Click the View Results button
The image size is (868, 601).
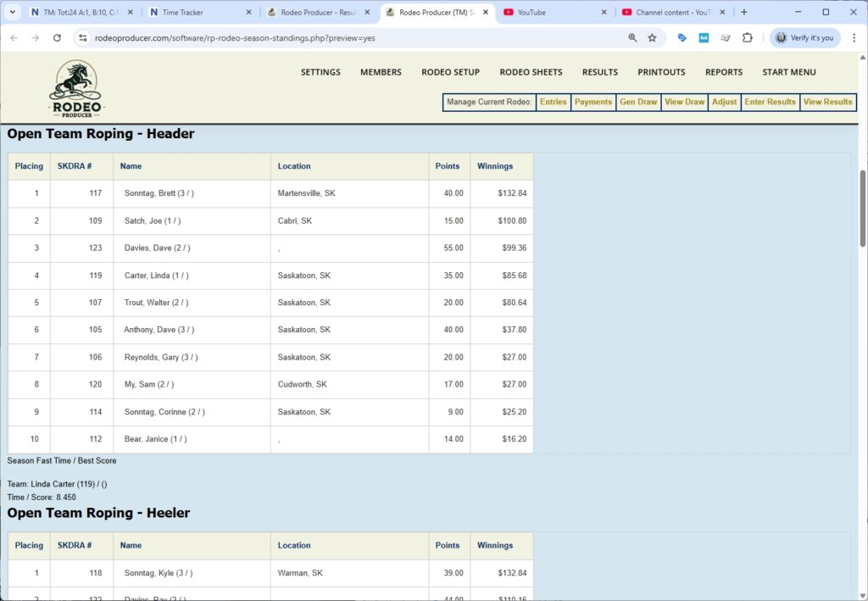tap(827, 102)
